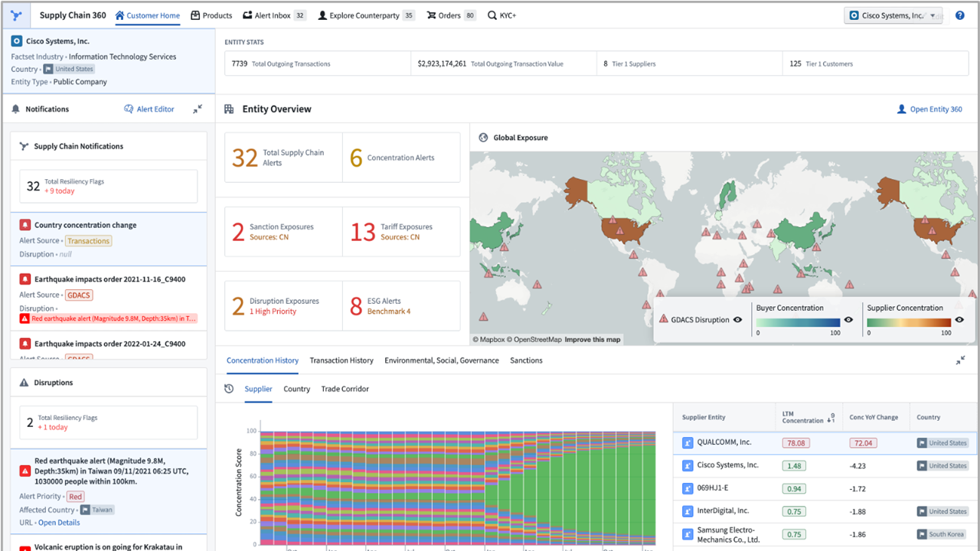Collapse the Notifications panel with arrows icon
980x551 pixels.
(x=198, y=109)
